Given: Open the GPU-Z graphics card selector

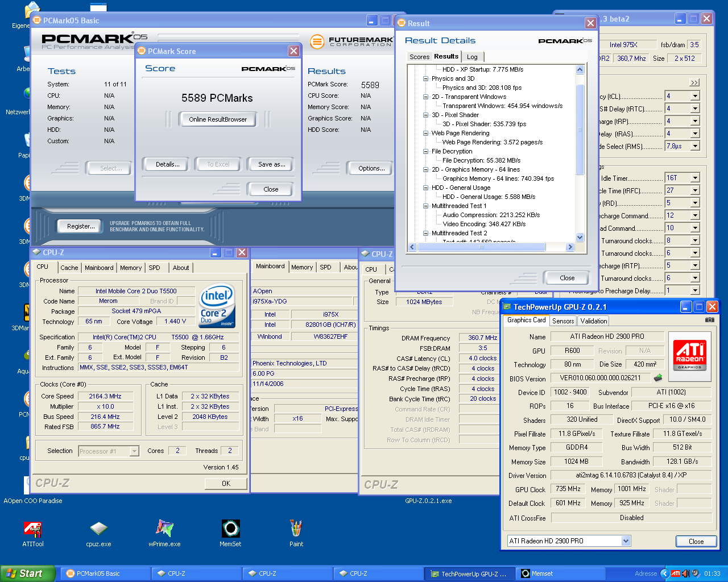Looking at the screenshot, I should [569, 541].
